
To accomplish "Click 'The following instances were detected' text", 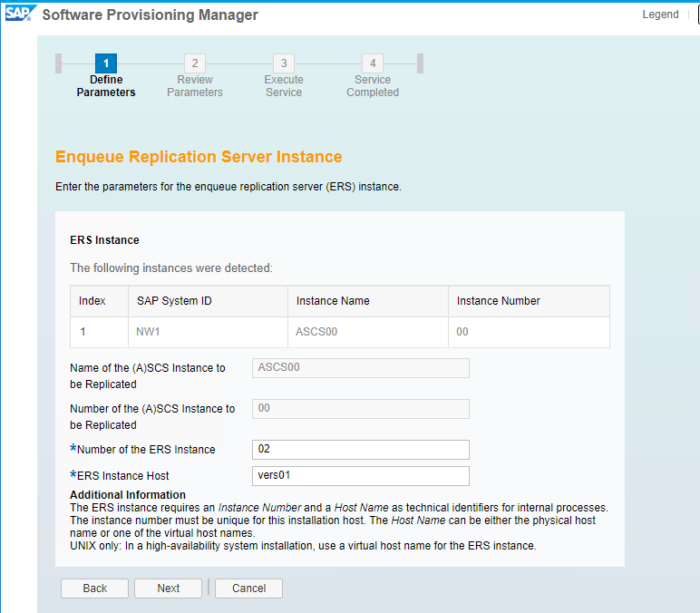I will 171,268.
